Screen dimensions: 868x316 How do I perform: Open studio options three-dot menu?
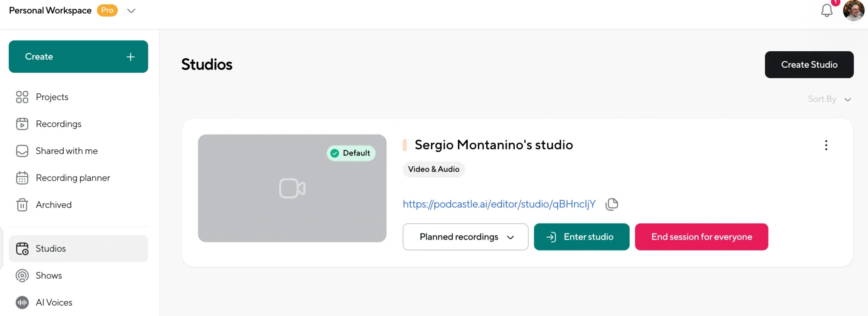pyautogui.click(x=826, y=145)
